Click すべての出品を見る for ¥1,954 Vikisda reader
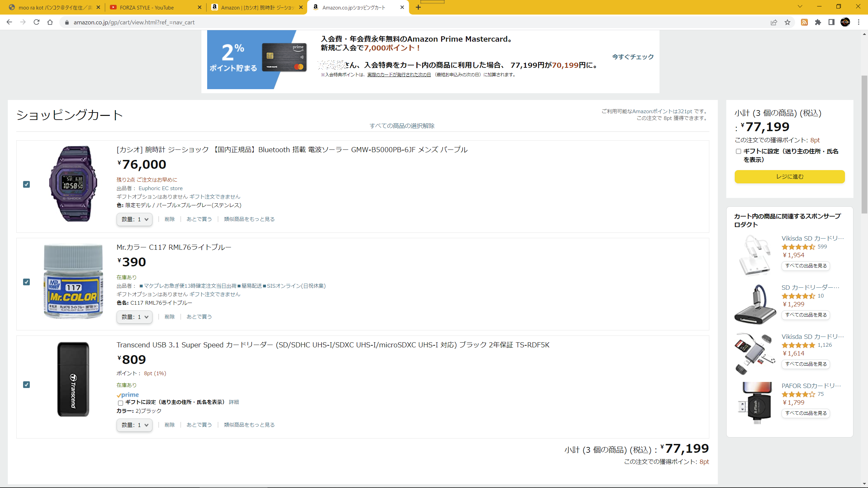 [x=806, y=266]
